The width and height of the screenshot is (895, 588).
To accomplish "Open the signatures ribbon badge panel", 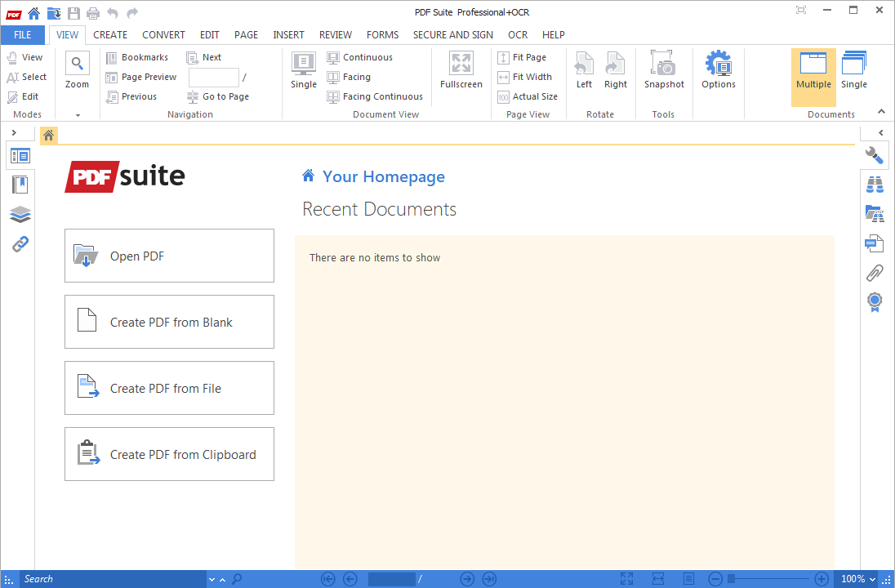I will (x=875, y=302).
